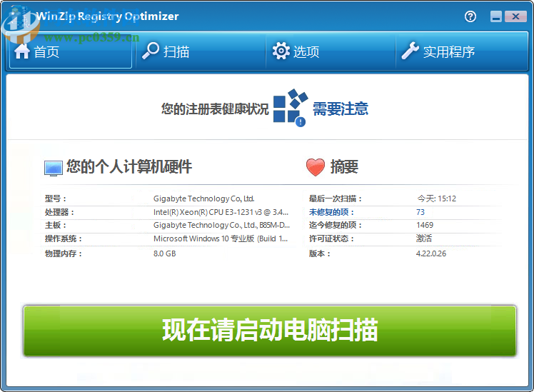Go to the 实用程序 utilities tab
534x392 pixels.
click(462, 52)
